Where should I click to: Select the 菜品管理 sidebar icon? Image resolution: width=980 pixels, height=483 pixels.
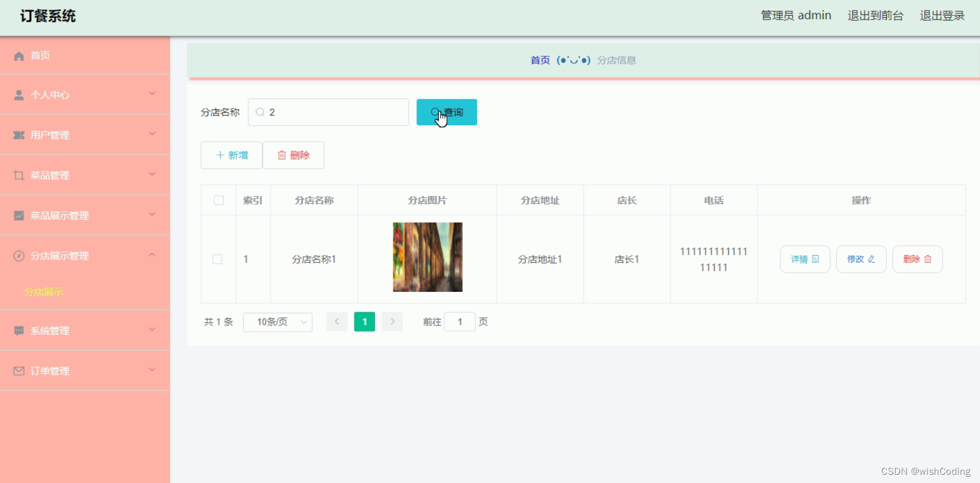coord(18,175)
